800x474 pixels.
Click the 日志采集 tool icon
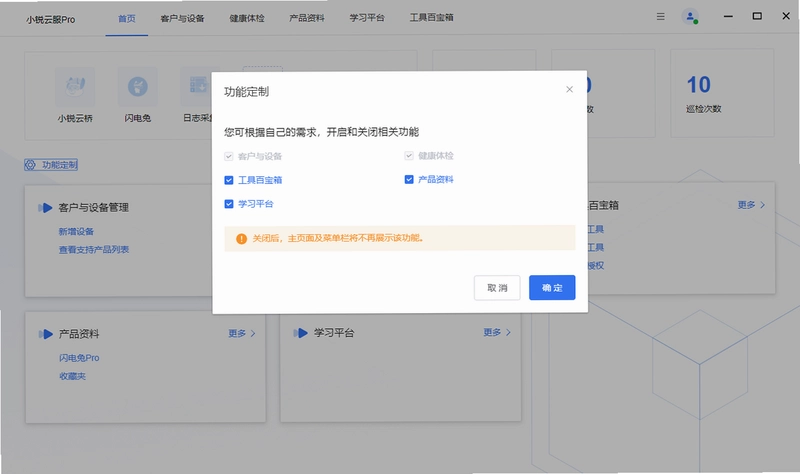196,86
